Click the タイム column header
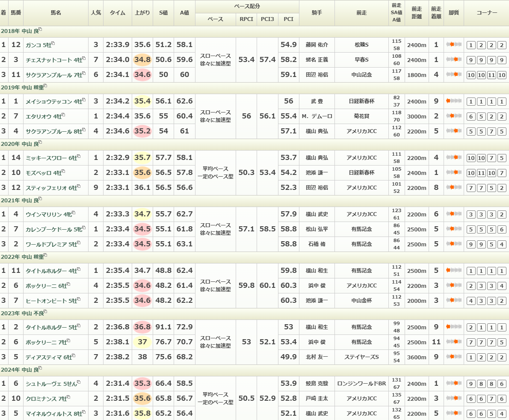509x420 pixels. pos(117,13)
